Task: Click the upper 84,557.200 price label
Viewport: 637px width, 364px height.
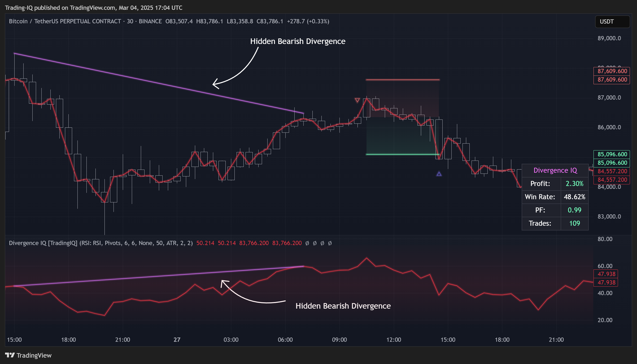Action: coord(612,171)
